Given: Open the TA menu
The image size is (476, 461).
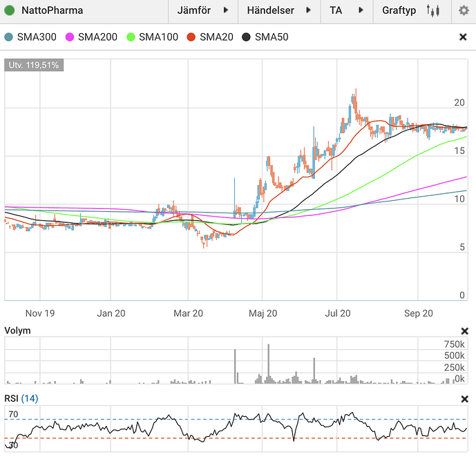Looking at the screenshot, I should pyautogui.click(x=347, y=11).
